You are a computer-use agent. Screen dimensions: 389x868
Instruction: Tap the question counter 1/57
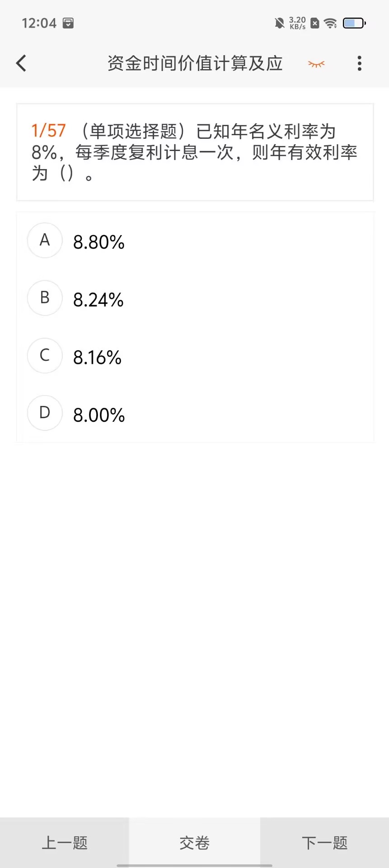tap(48, 131)
